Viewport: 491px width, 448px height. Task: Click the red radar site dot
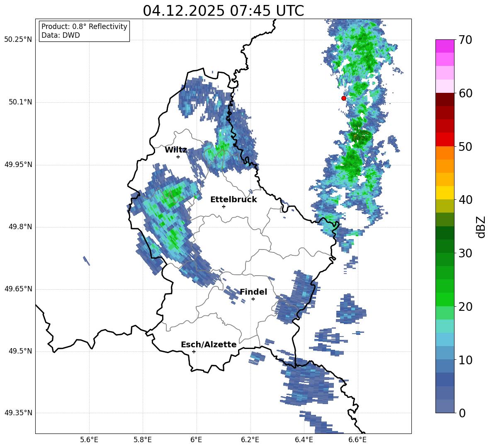(x=344, y=98)
